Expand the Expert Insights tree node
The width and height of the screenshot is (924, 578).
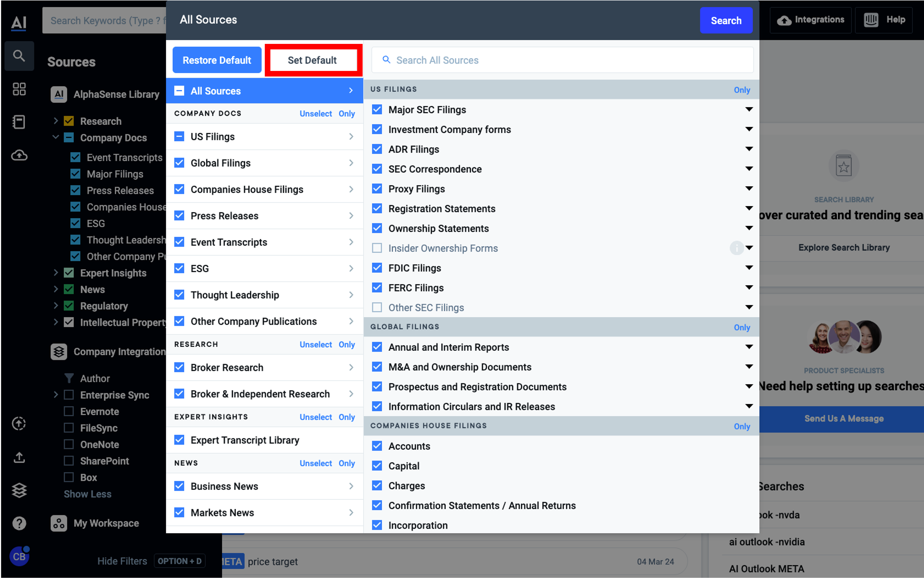click(56, 272)
